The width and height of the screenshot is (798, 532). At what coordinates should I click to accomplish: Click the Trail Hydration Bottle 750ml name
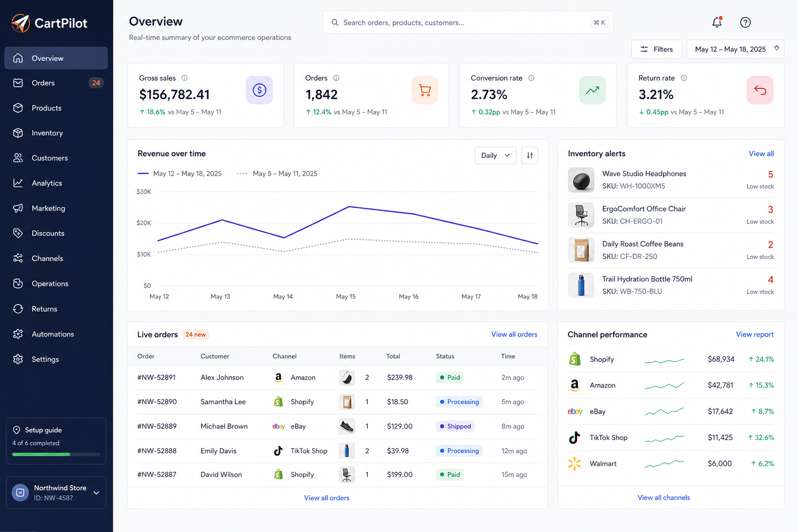coord(647,279)
